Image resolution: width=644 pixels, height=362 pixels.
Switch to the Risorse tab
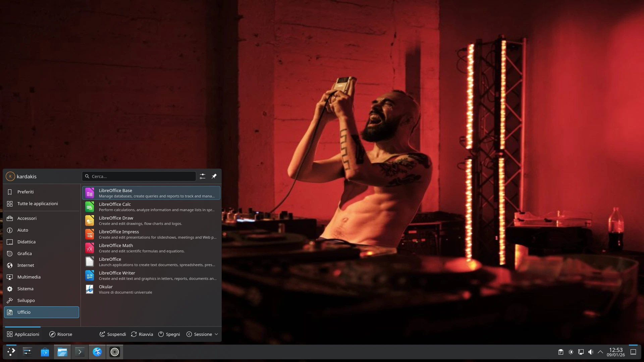[61, 334]
